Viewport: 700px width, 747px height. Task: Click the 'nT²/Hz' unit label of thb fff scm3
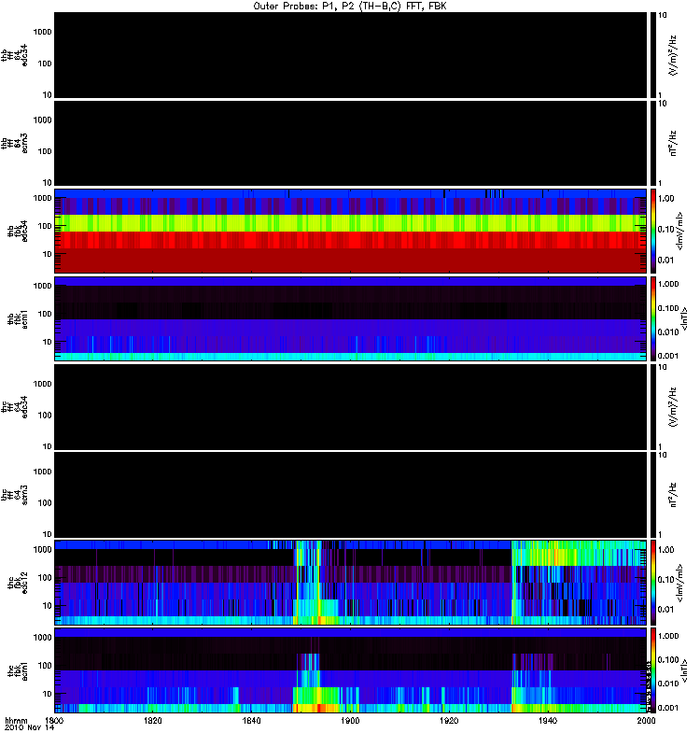pos(673,143)
